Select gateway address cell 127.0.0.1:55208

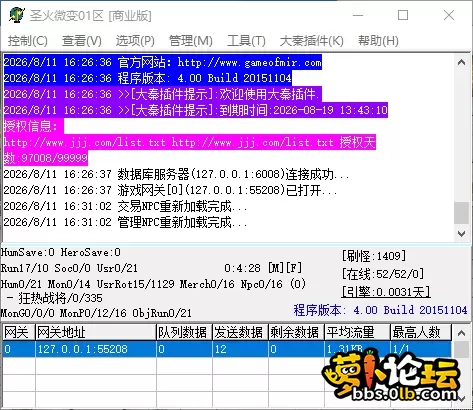[96, 349]
